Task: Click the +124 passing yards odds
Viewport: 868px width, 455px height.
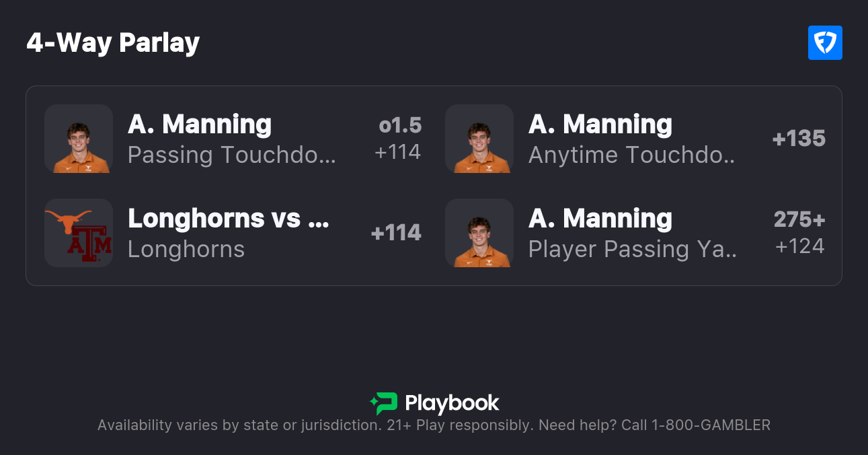Action: click(799, 246)
